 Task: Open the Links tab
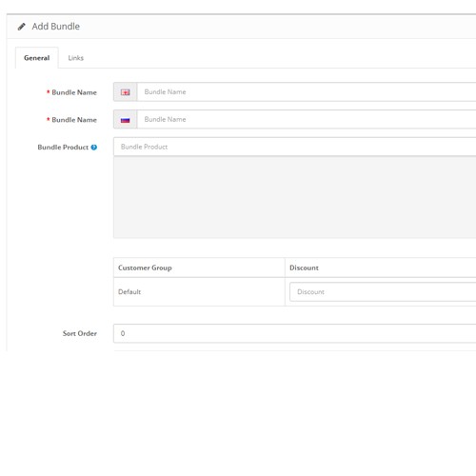click(76, 58)
